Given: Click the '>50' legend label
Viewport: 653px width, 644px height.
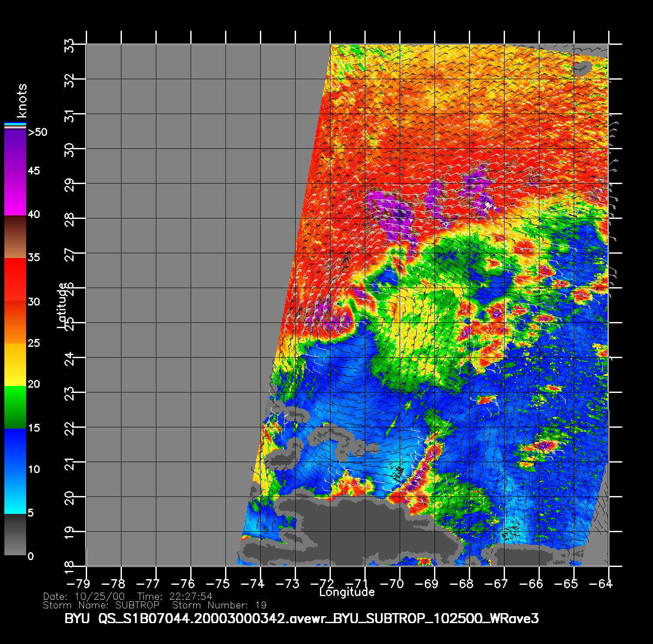Looking at the screenshot, I should point(37,132).
